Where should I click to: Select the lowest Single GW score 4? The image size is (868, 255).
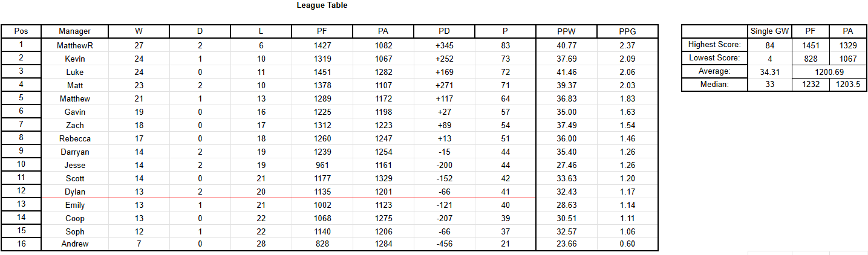(769, 58)
